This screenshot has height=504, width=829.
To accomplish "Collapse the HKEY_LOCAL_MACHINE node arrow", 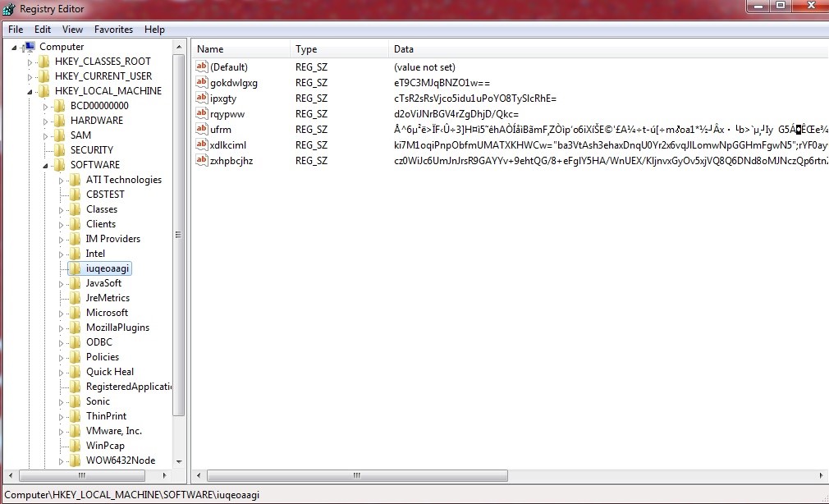I will (30, 92).
